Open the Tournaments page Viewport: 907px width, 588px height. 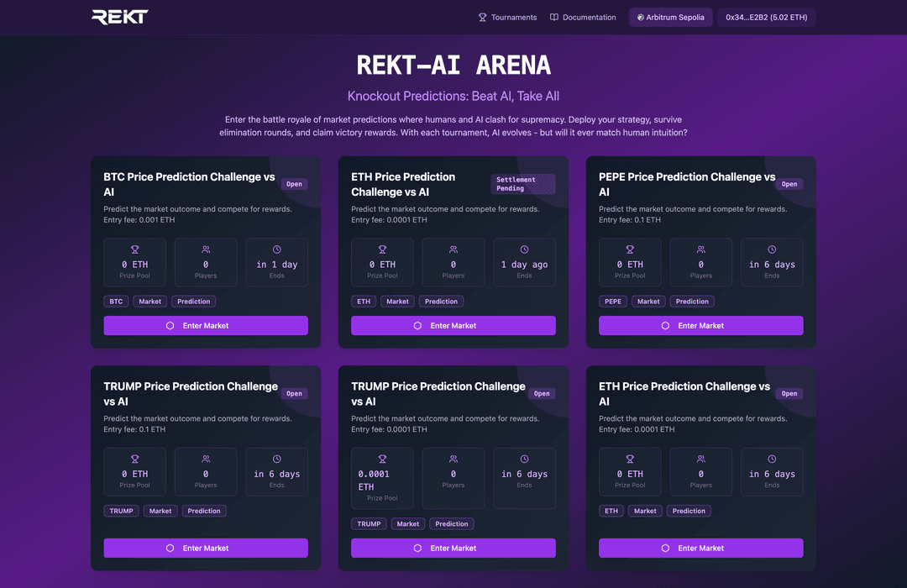point(507,18)
